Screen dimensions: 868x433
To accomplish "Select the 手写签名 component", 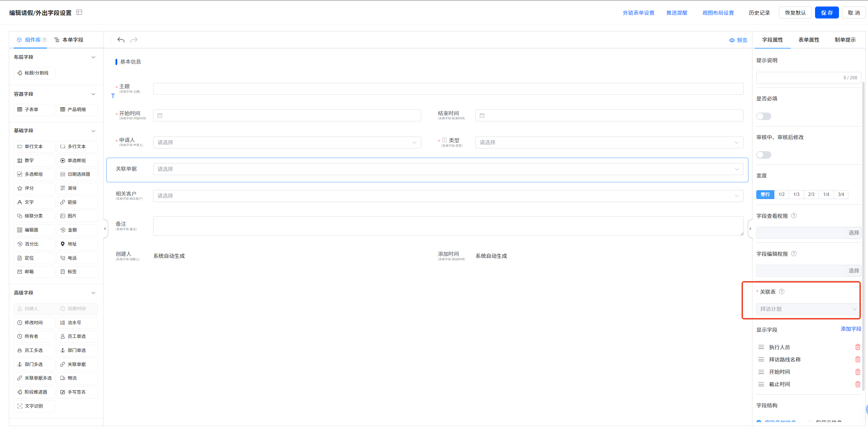I will point(77,392).
